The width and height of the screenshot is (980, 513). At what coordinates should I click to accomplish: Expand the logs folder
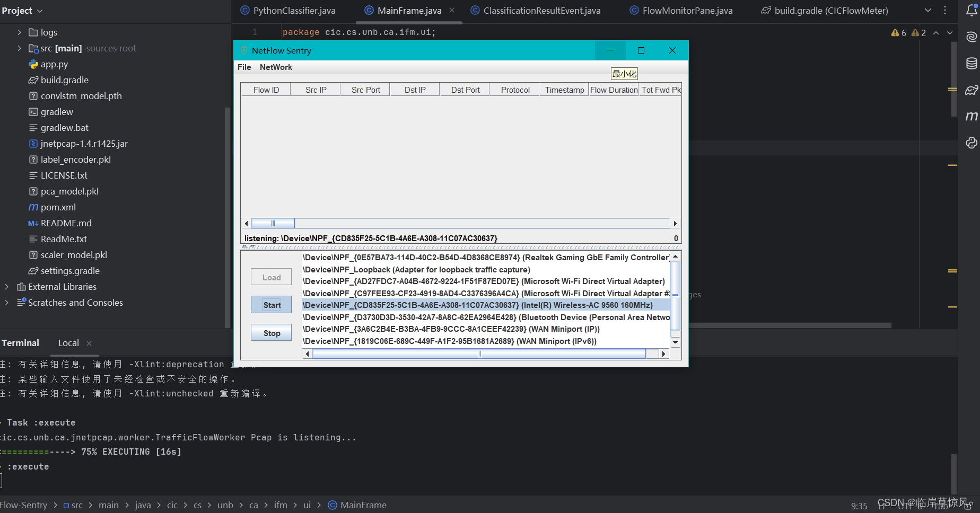(20, 32)
